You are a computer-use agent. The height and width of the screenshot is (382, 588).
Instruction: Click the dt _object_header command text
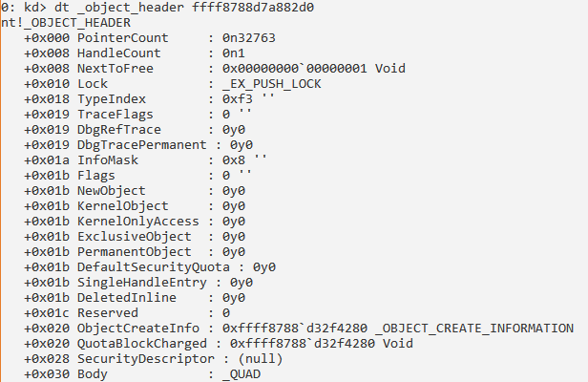[x=119, y=7]
